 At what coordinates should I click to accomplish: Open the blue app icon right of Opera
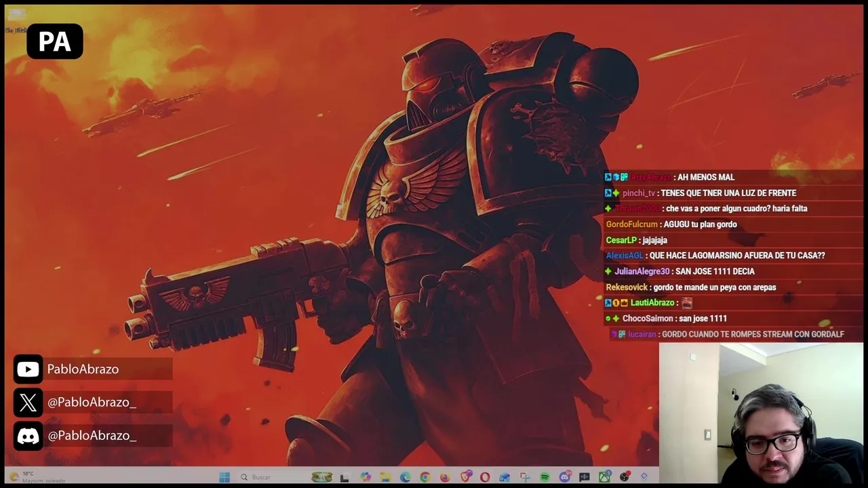[x=505, y=477]
